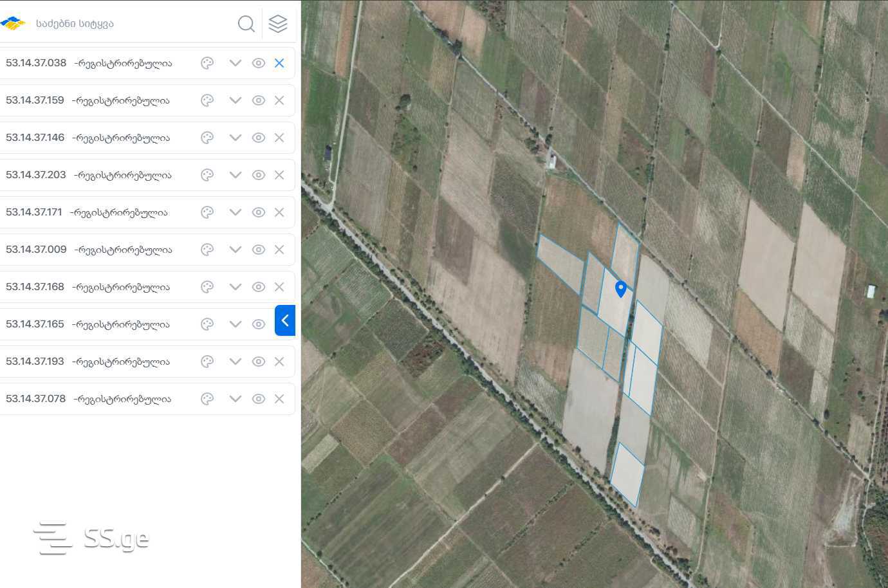Open color palette for parcel 53.14.37.038
The image size is (888, 588).
pyautogui.click(x=207, y=63)
